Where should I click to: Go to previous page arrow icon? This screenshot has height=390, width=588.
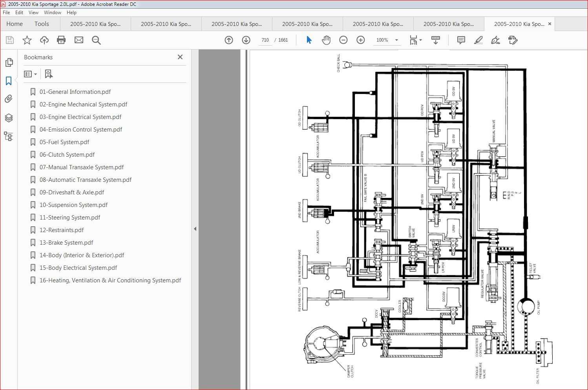[x=229, y=40]
